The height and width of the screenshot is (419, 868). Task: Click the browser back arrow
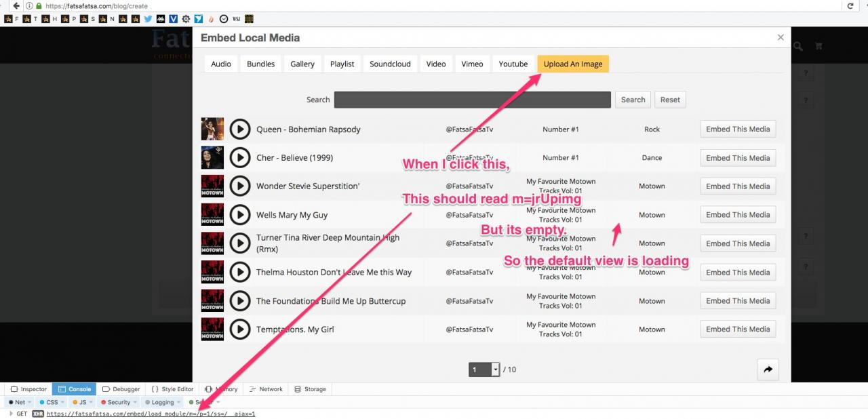tap(16, 5)
